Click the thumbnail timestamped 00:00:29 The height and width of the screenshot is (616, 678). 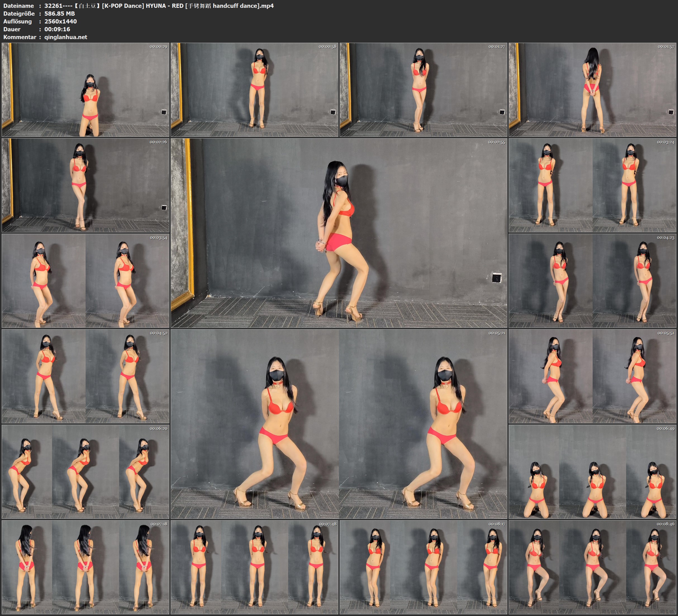85,90
